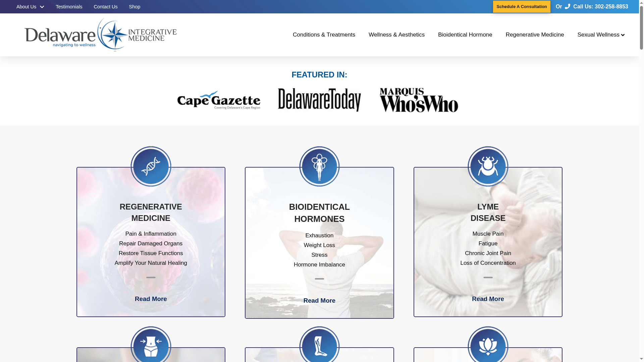Click Read More under Regenerative Medicine
The width and height of the screenshot is (644, 362).
coord(151,299)
